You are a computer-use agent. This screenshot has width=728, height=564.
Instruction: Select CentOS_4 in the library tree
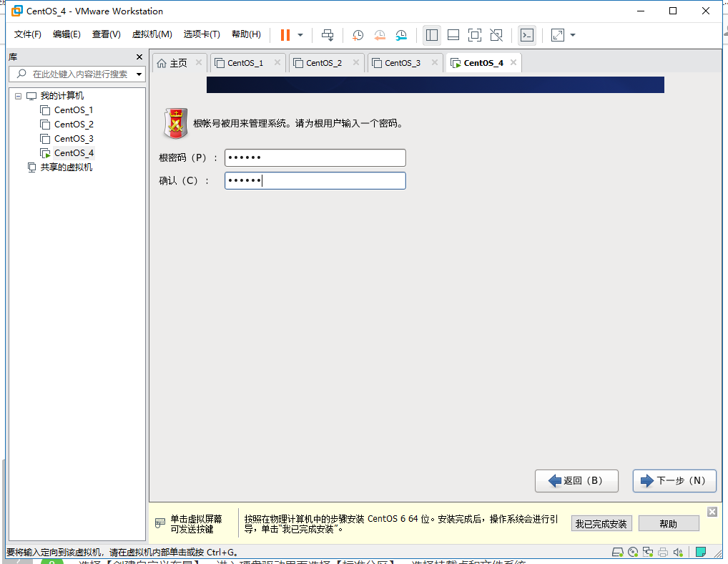point(74,153)
